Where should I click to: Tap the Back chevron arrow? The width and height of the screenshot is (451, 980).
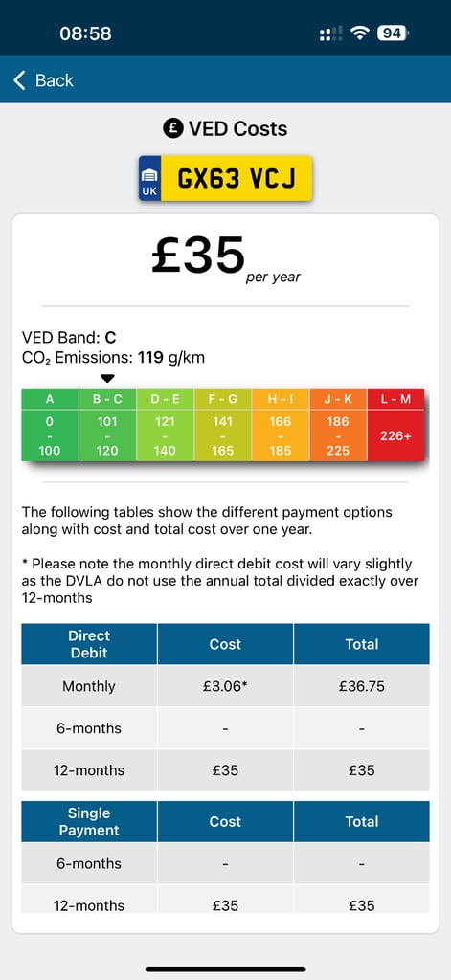pos(19,80)
